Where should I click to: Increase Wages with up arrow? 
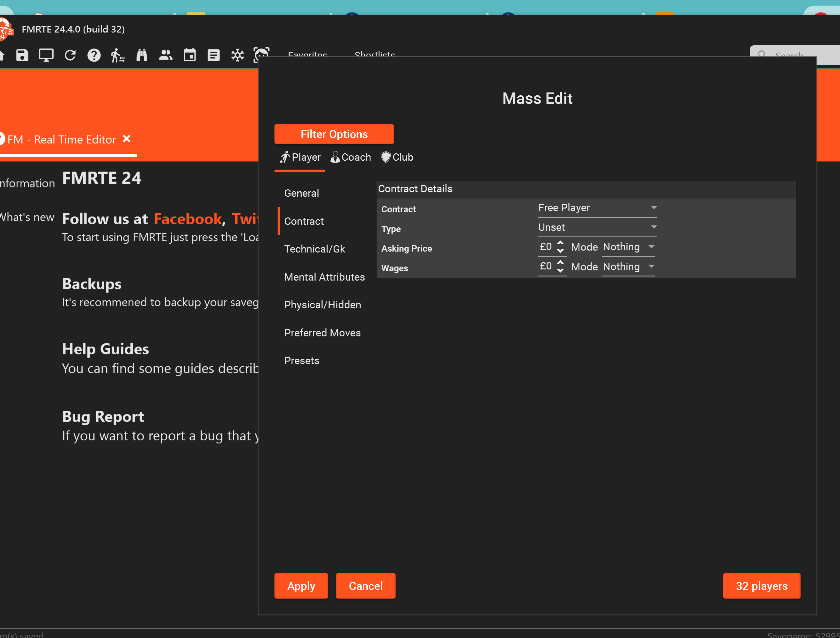pyautogui.click(x=560, y=262)
